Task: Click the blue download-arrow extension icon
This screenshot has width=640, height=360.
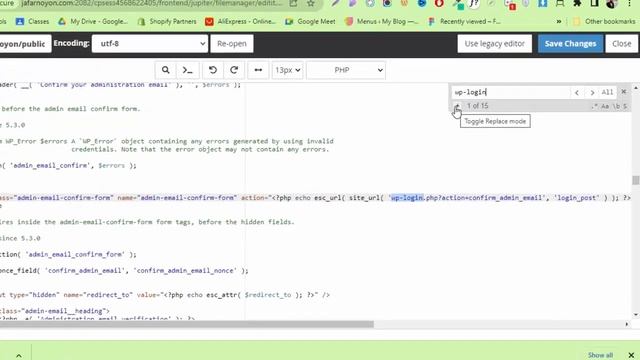Action: click(542, 4)
